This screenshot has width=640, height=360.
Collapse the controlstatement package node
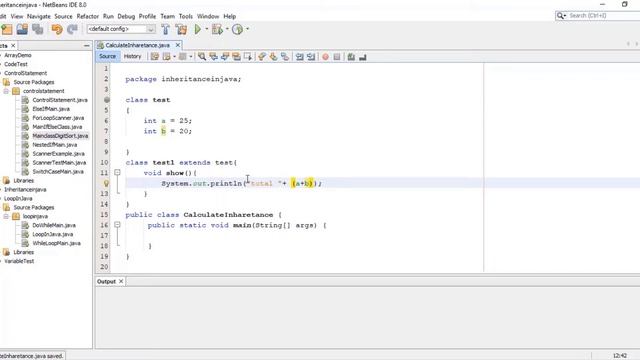click(6, 91)
